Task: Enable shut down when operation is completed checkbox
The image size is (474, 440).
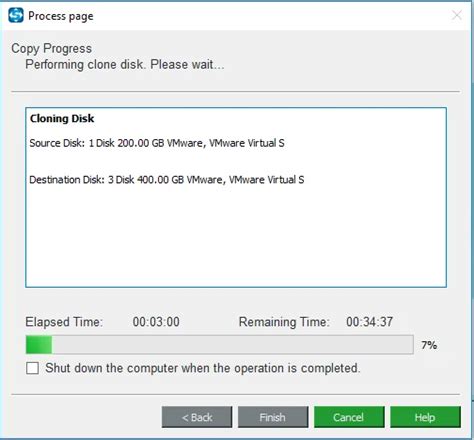Action: tap(32, 368)
